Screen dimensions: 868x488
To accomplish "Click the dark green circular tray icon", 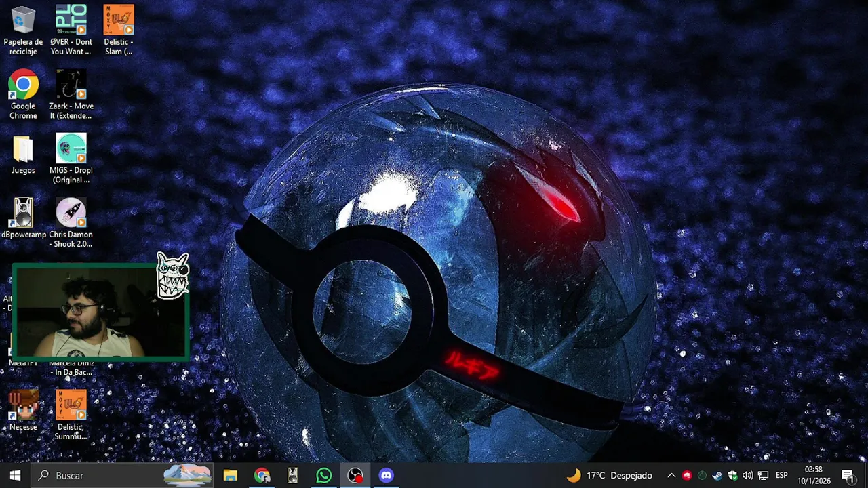I will tap(702, 475).
